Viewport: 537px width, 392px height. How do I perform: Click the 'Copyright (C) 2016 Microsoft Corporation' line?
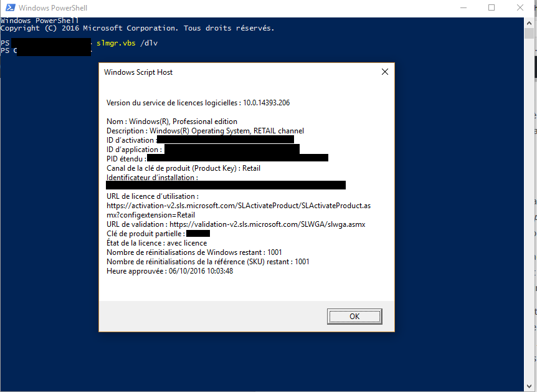[137, 28]
